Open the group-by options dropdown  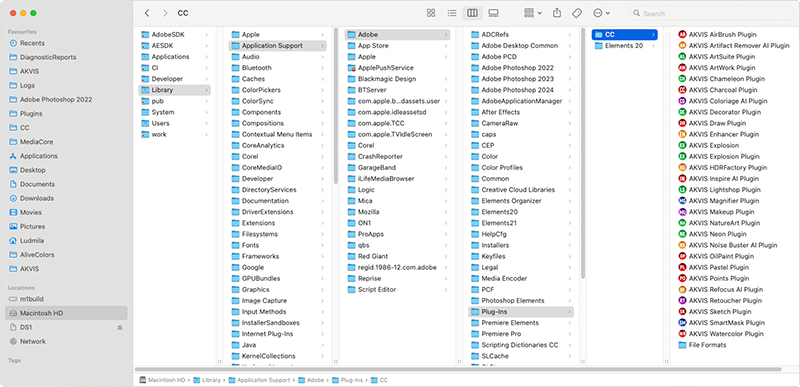[533, 13]
